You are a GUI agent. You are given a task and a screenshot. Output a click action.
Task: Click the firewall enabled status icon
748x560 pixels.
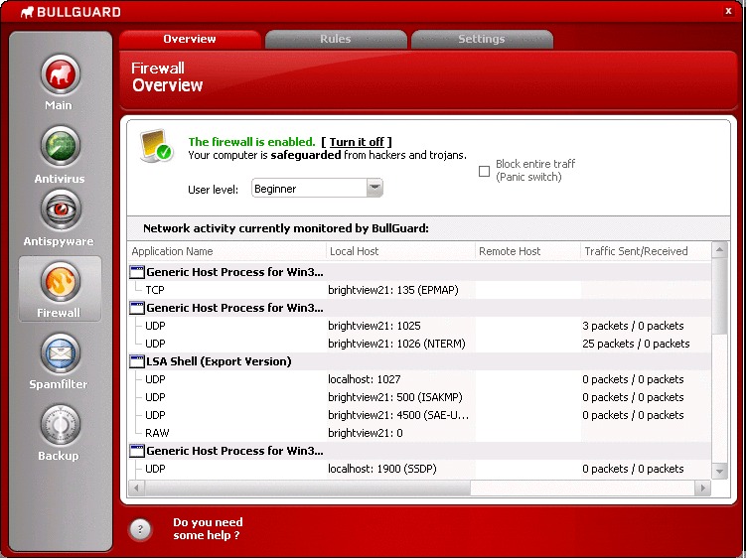click(x=157, y=146)
